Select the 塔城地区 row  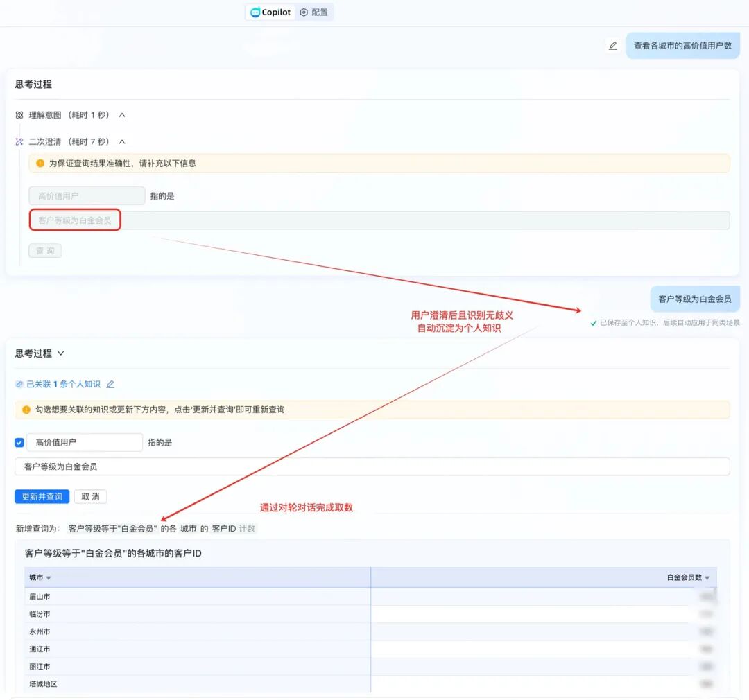tap(370, 684)
